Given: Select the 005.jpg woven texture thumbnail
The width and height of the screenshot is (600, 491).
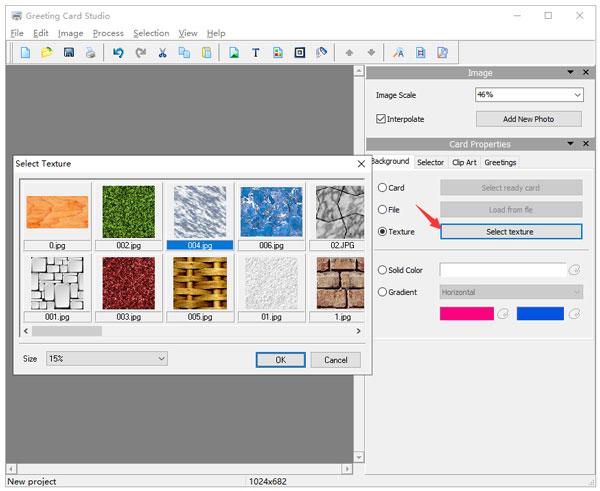Looking at the screenshot, I should [200, 283].
